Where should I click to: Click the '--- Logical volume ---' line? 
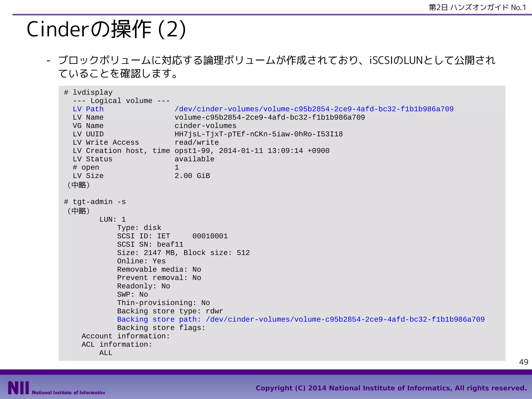coord(121,101)
